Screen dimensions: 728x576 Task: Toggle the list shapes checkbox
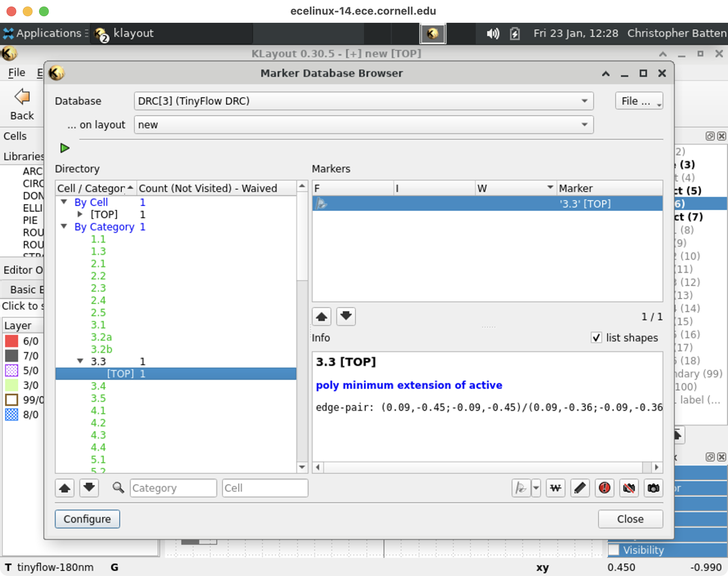coord(596,338)
